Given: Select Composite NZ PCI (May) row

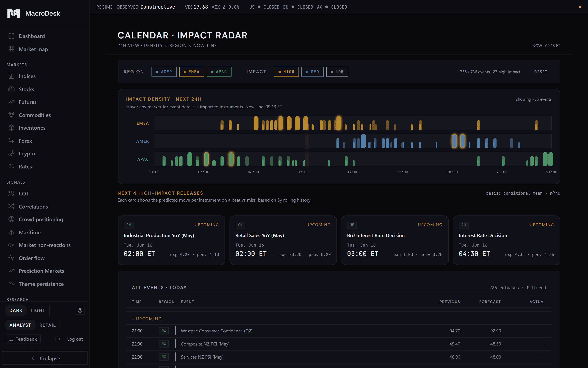Looking at the screenshot, I should tap(339, 344).
